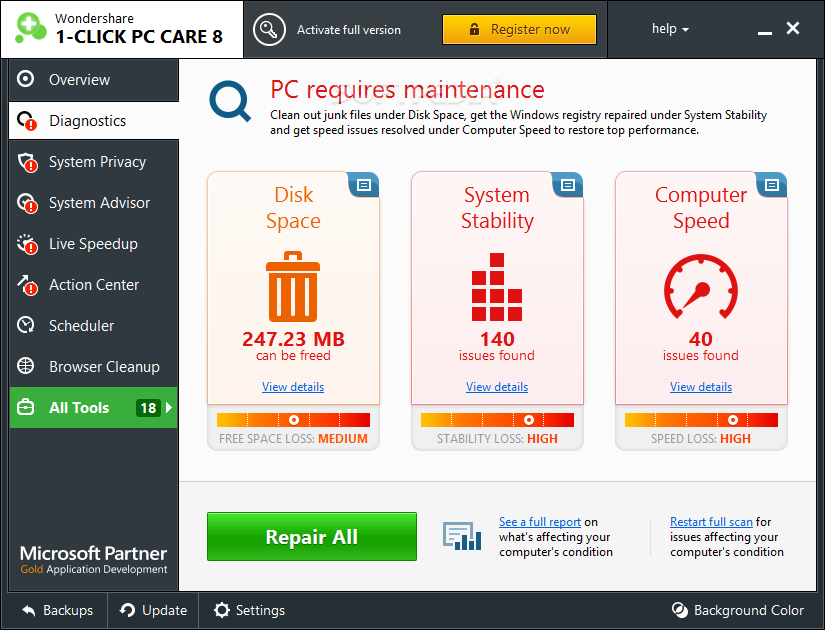Click the System Stability card corner list icon
This screenshot has height=630, width=825.
coord(568,185)
